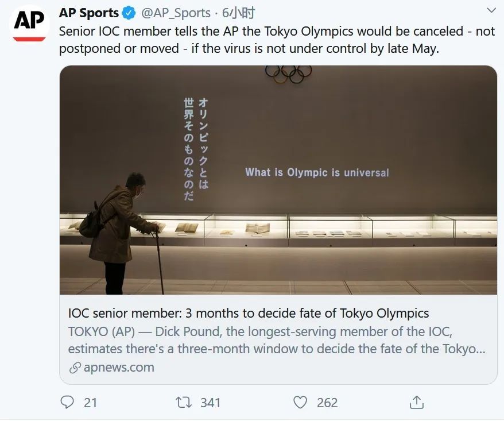
Task: Open the "IOC senior member" article headline
Action: 249,314
